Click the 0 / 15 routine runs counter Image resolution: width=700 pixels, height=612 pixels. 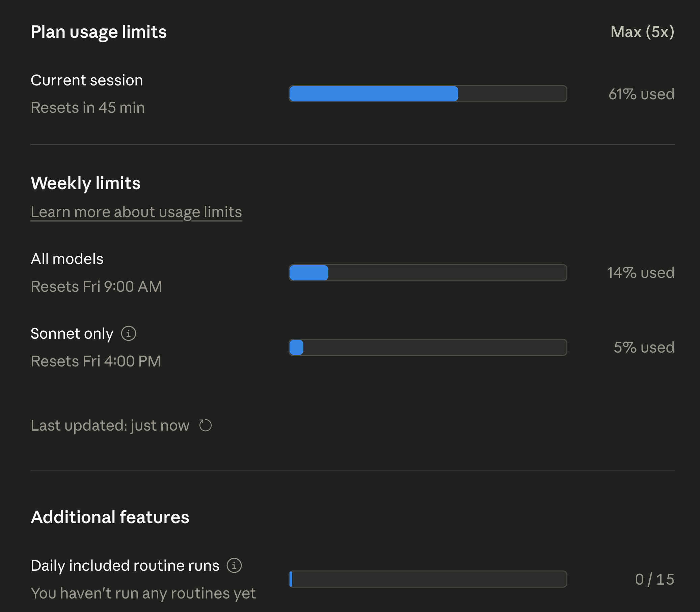tap(654, 580)
